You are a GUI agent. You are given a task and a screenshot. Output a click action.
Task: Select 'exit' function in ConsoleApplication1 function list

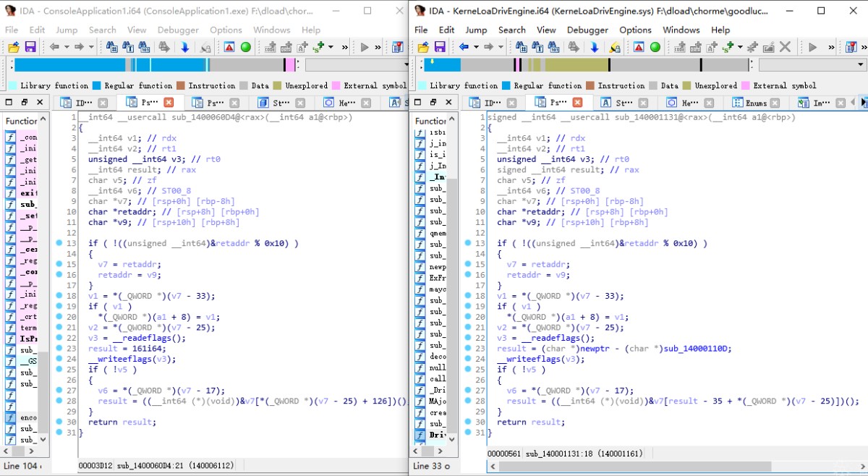click(28, 193)
